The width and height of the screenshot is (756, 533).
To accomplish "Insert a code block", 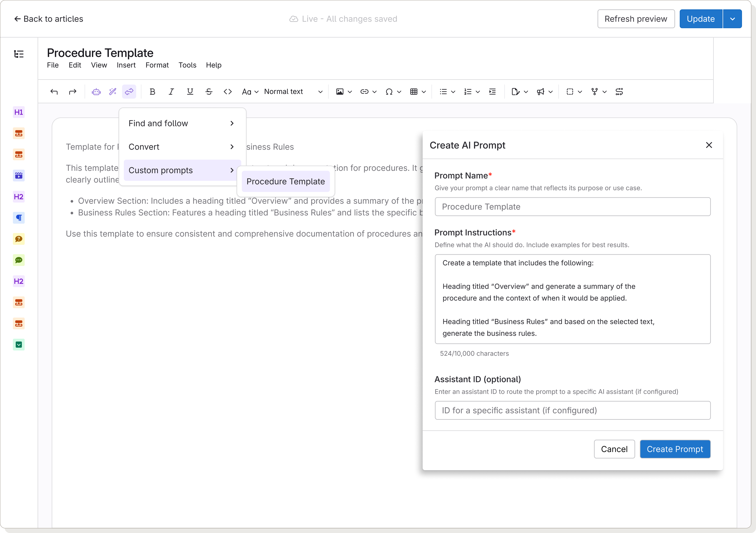I will 227,92.
